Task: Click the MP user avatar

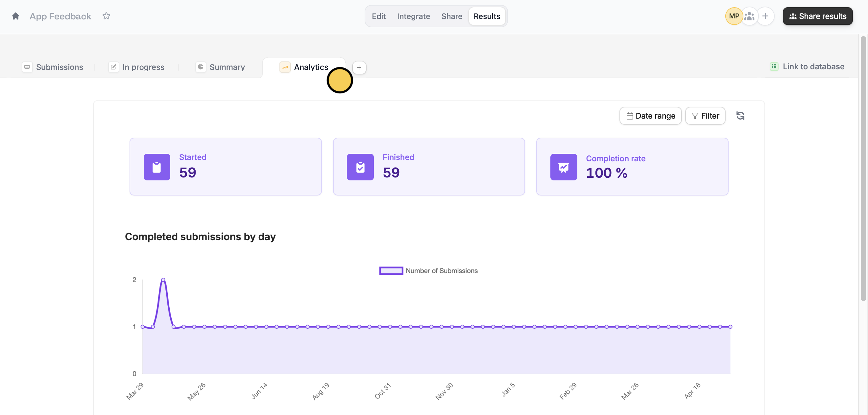Action: (734, 16)
